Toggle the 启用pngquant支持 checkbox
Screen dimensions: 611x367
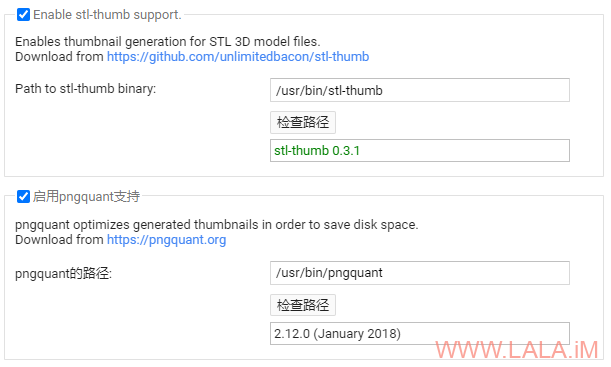pos(23,196)
